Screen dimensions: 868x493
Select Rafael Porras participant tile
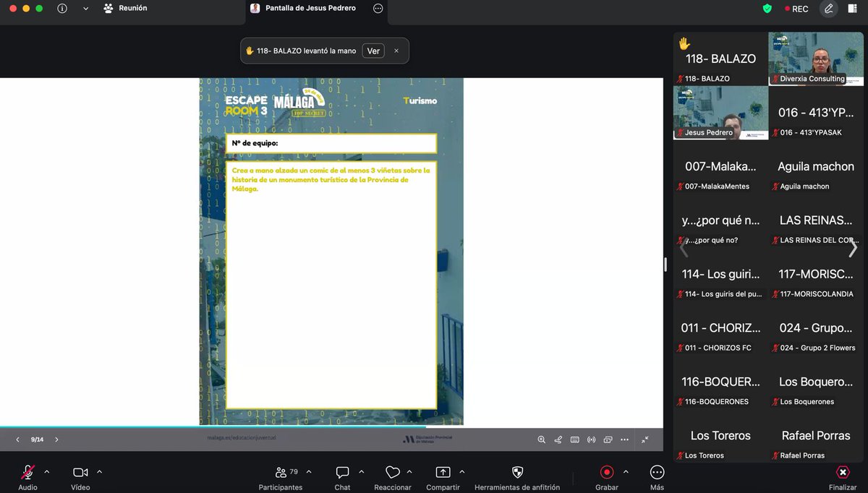pyautogui.click(x=816, y=436)
